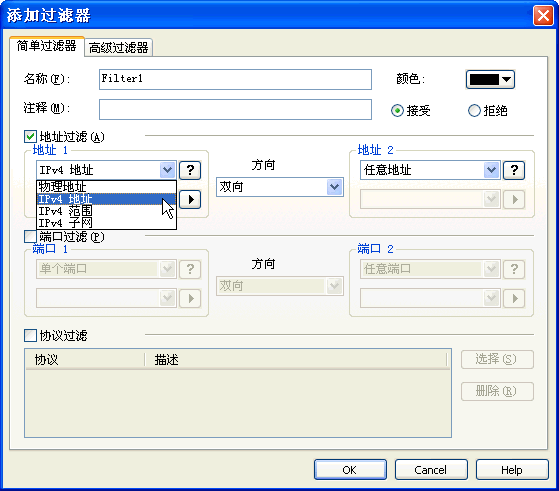Click the arrow button in the 端口 1 group

tap(190, 298)
